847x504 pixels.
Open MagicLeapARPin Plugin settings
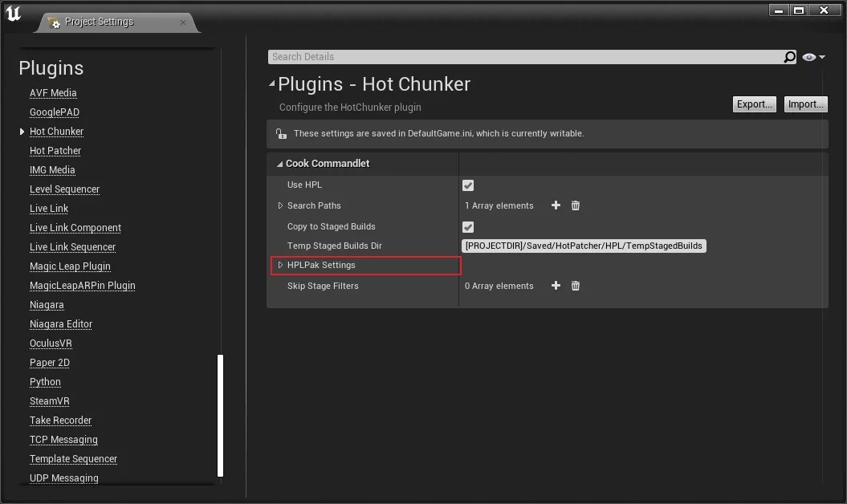click(82, 286)
